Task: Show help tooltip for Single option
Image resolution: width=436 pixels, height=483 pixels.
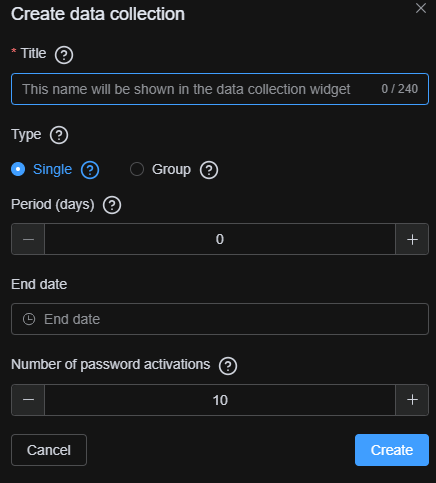Action: [x=90, y=170]
